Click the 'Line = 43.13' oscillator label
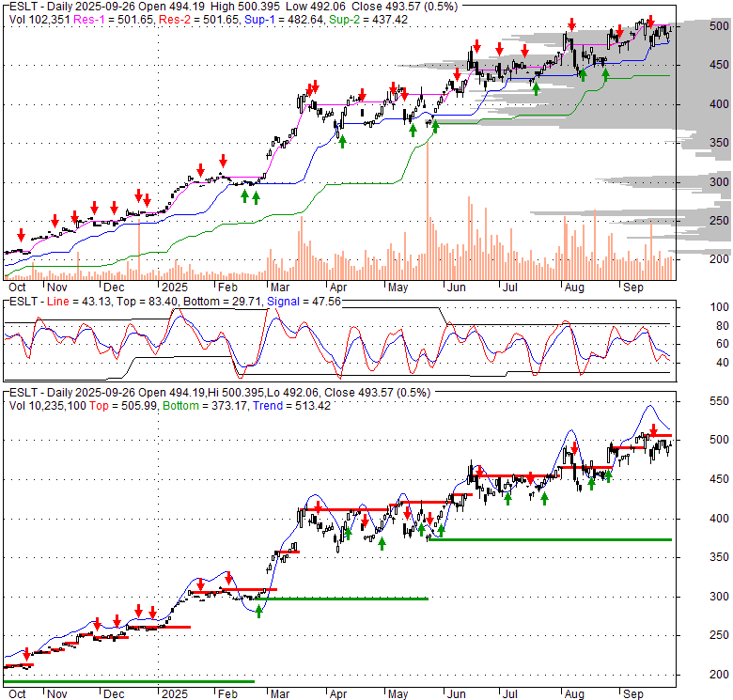733x700 pixels. pos(79,302)
